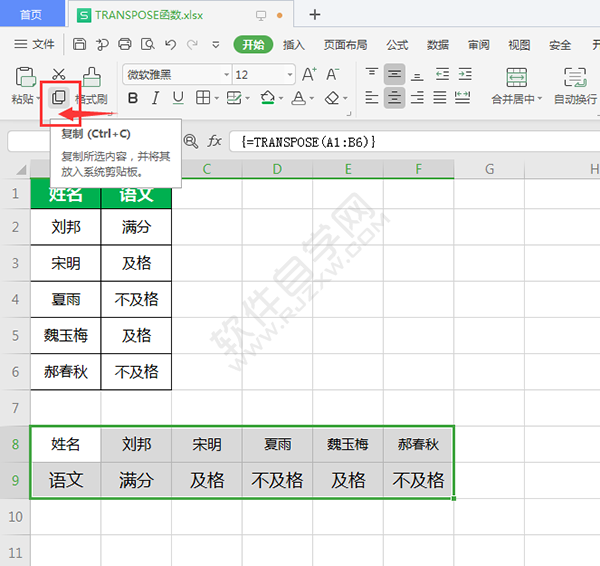The image size is (600, 566).
Task: Open the Insert (插入) ribbon tab
Action: (294, 45)
